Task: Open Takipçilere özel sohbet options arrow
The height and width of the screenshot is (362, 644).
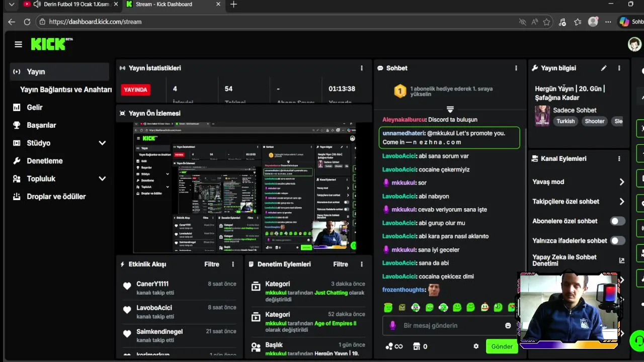Action: tap(622, 202)
